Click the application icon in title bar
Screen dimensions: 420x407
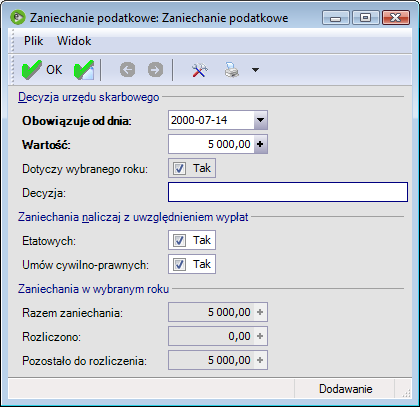tap(18, 18)
